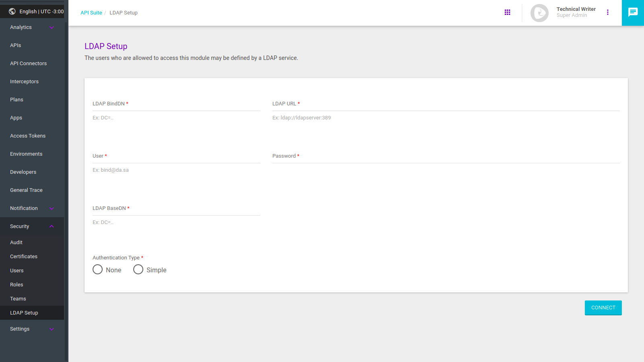
Task: Open the apps grid icon
Action: coord(507,12)
